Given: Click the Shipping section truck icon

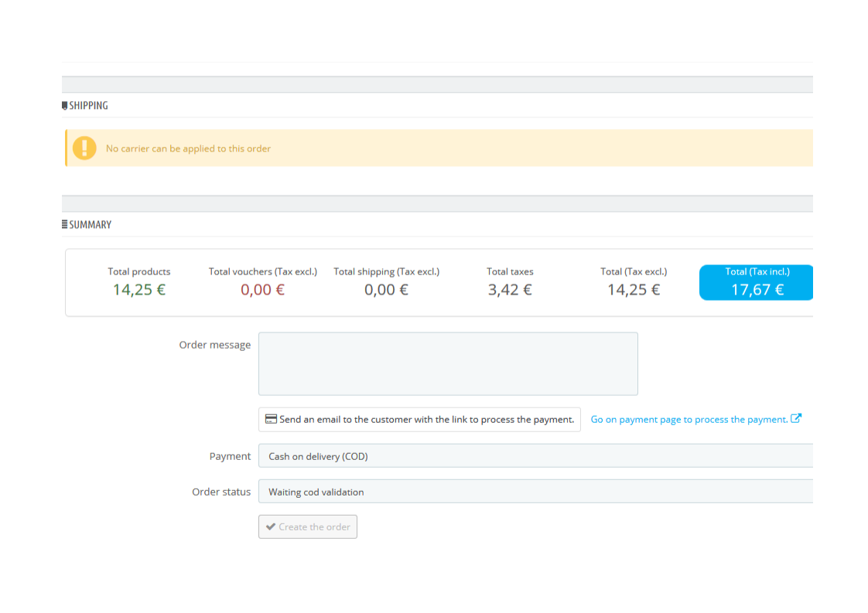Looking at the screenshot, I should (64, 106).
